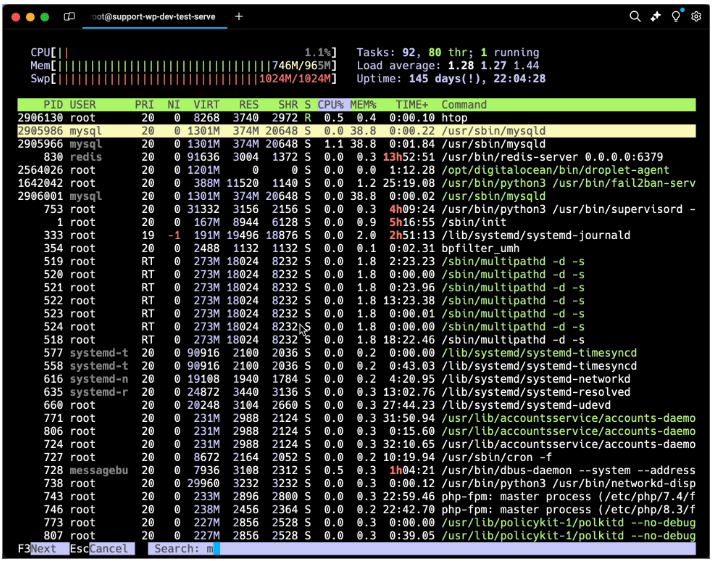The width and height of the screenshot is (712, 561).
Task: Select the htop process row PID 2906130
Action: coord(356,118)
